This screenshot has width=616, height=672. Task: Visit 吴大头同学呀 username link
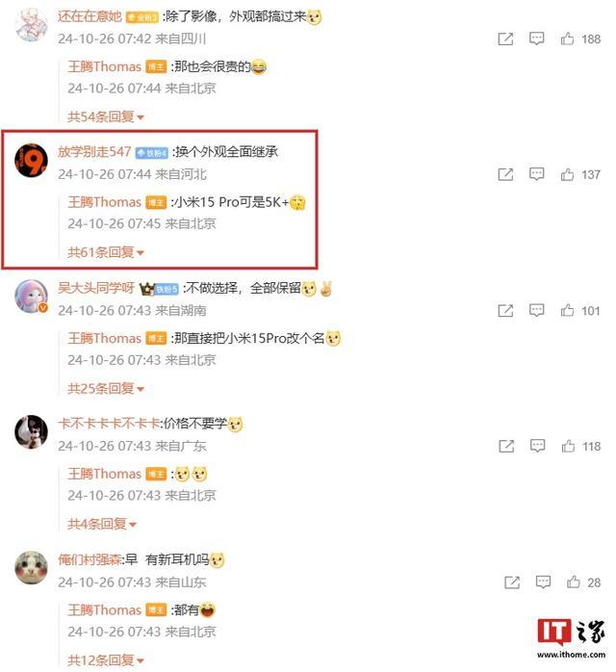point(96,288)
